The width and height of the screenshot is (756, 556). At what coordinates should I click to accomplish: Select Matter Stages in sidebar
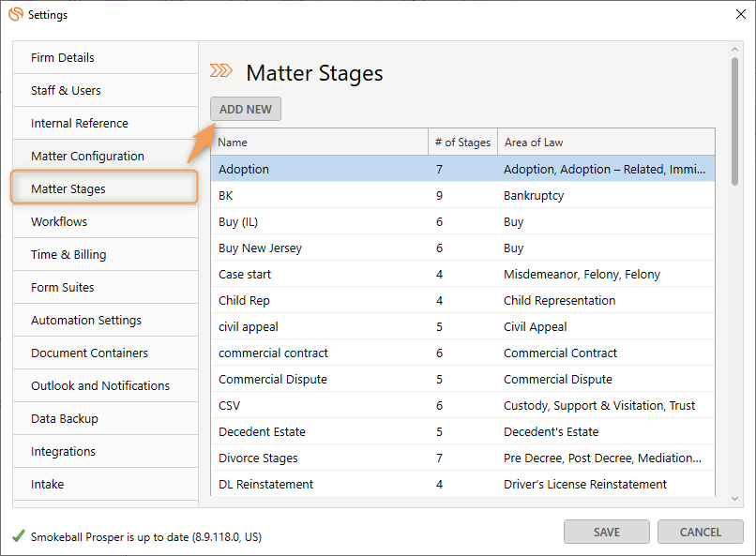click(x=104, y=188)
